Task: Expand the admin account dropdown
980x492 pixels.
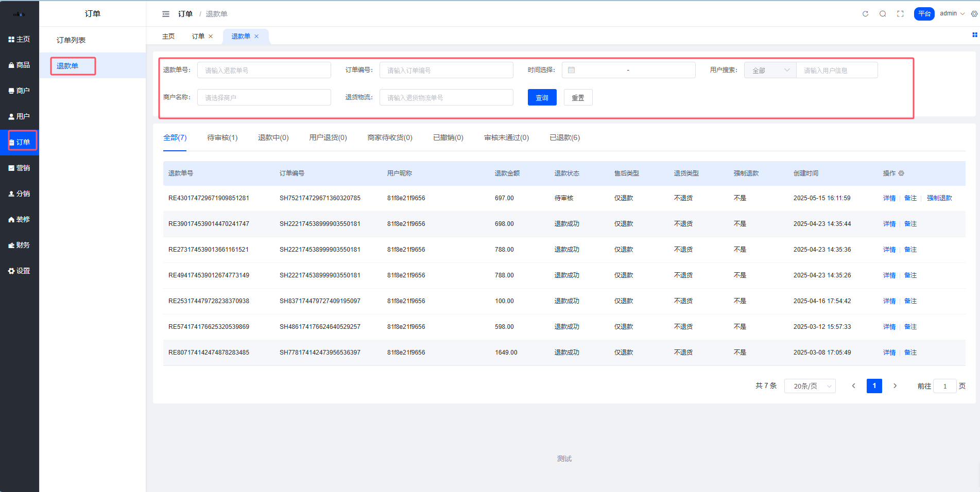Action: [x=952, y=14]
